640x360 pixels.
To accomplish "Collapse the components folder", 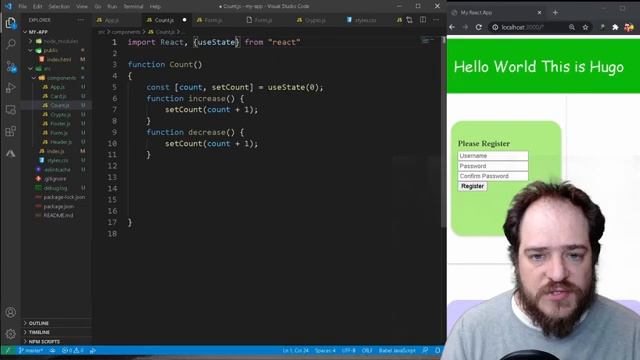I will point(34,78).
